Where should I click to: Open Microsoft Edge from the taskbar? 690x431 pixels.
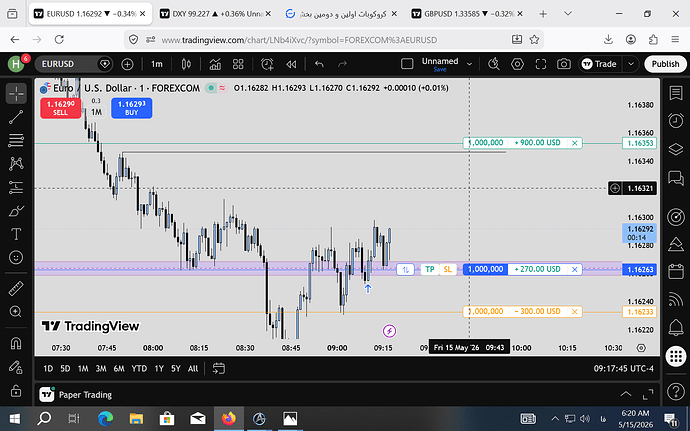(x=105, y=418)
